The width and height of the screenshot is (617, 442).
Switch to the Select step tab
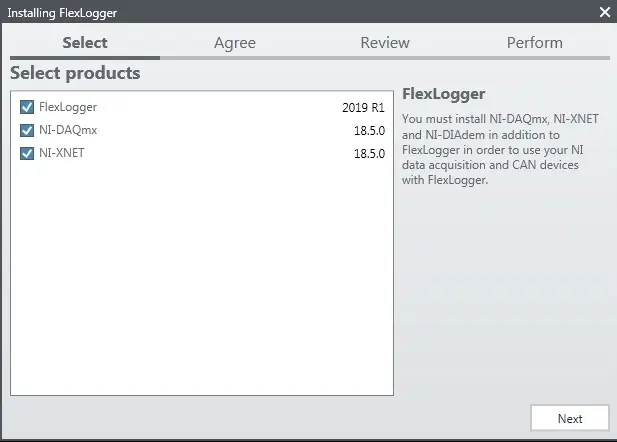coord(84,43)
